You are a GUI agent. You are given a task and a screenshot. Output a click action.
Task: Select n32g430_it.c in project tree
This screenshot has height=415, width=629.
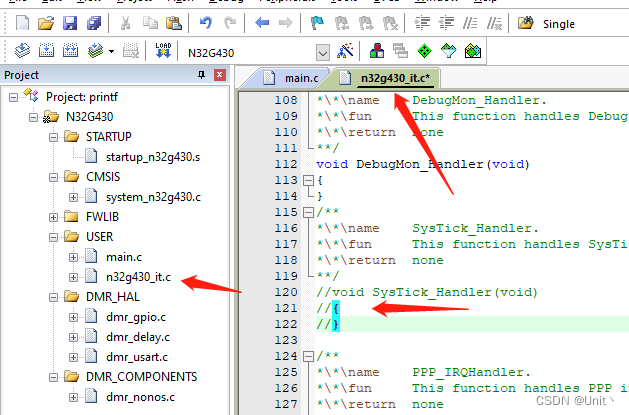[x=138, y=277]
